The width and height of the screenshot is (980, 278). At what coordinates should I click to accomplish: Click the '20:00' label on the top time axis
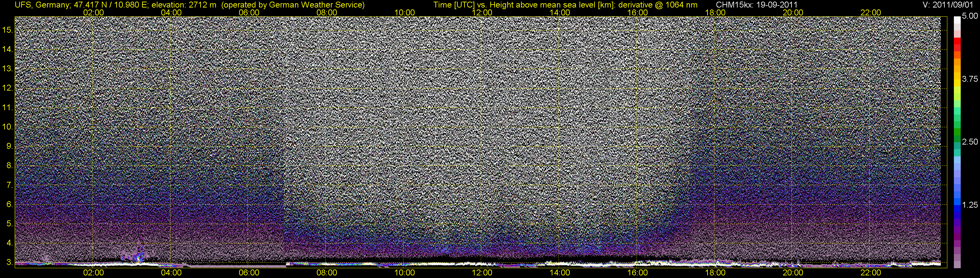793,12
